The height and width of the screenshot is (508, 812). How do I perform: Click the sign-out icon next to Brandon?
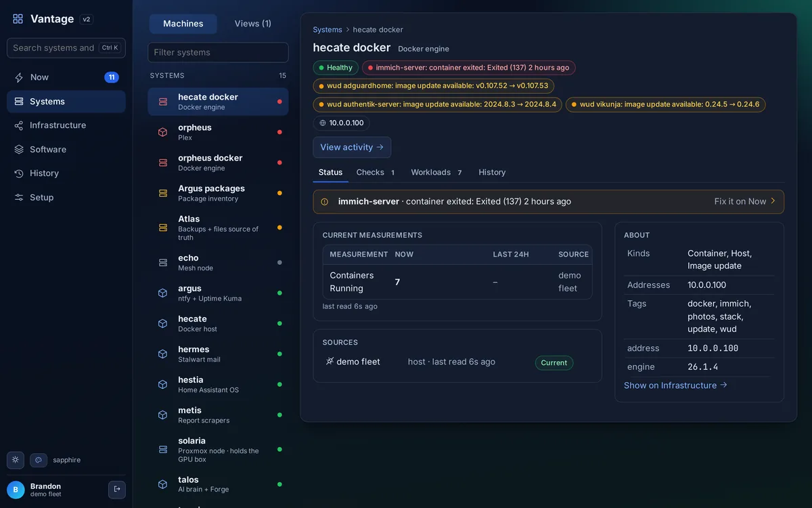117,489
